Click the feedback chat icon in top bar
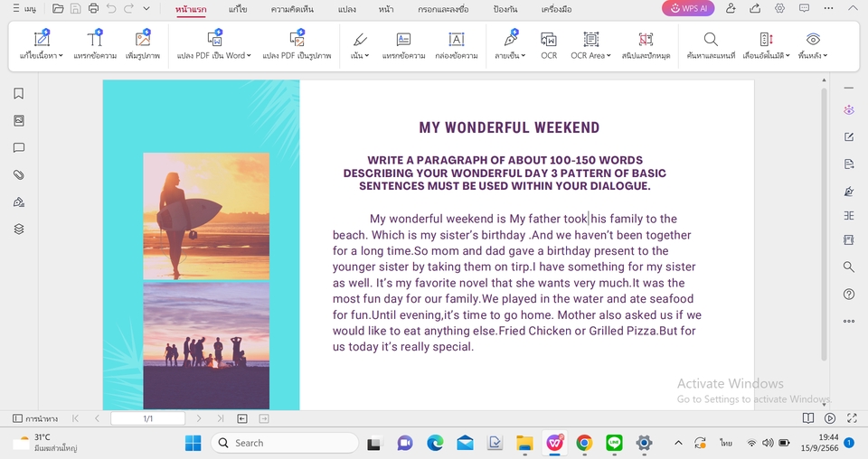 click(x=805, y=8)
